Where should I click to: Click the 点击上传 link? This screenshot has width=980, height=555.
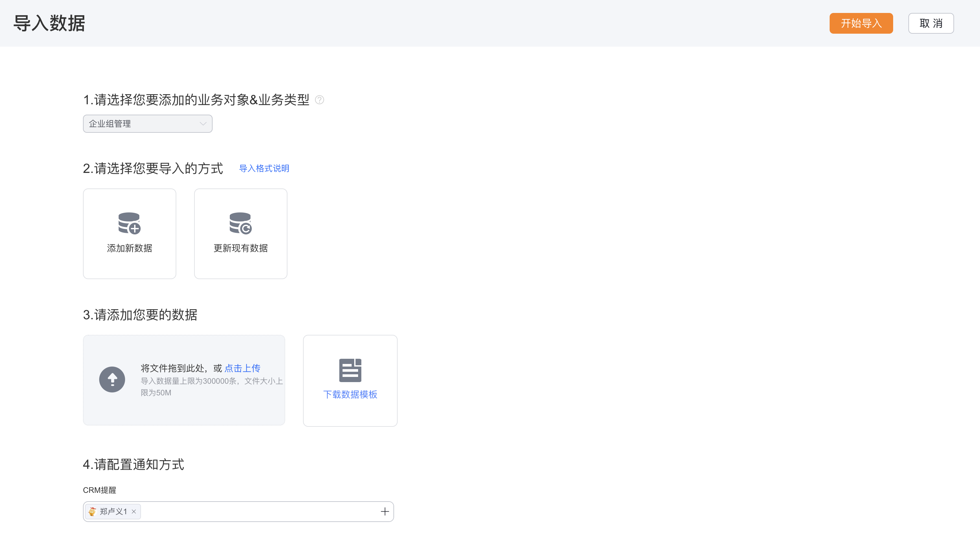243,368
